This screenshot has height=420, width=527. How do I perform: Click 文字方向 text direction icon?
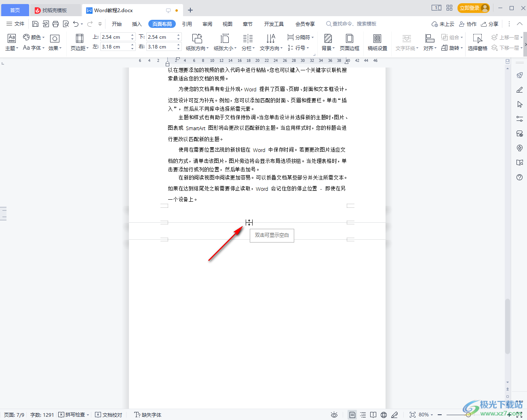pyautogui.click(x=271, y=42)
